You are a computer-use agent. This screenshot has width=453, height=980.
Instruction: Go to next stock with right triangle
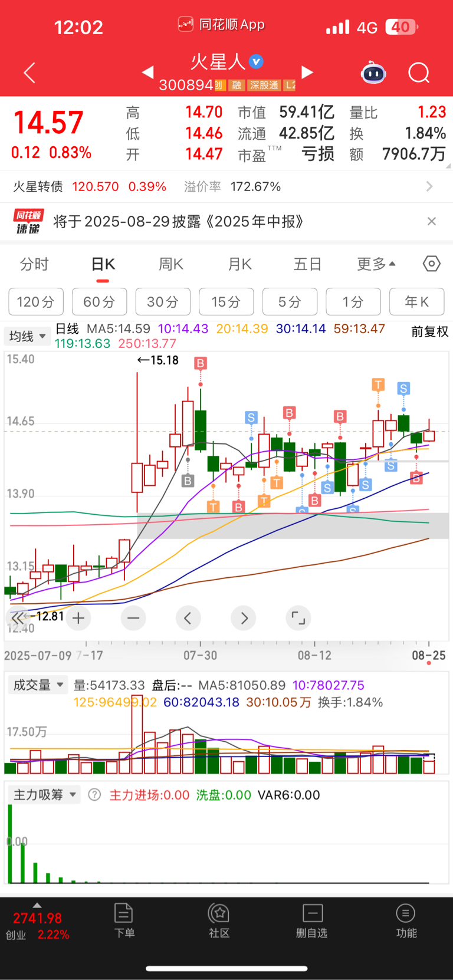307,73
